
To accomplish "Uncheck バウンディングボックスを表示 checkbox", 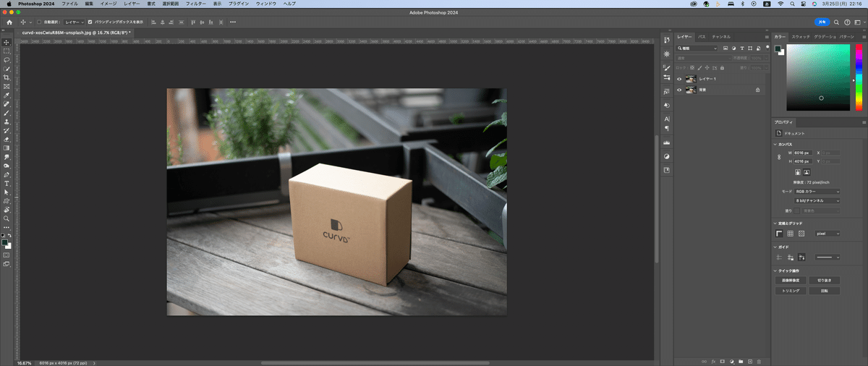I will (90, 22).
